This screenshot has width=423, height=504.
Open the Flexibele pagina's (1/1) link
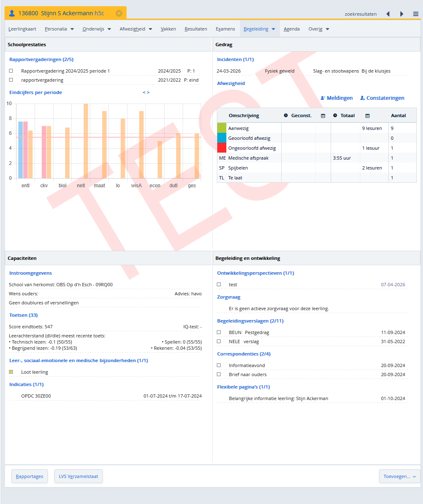pos(244,387)
